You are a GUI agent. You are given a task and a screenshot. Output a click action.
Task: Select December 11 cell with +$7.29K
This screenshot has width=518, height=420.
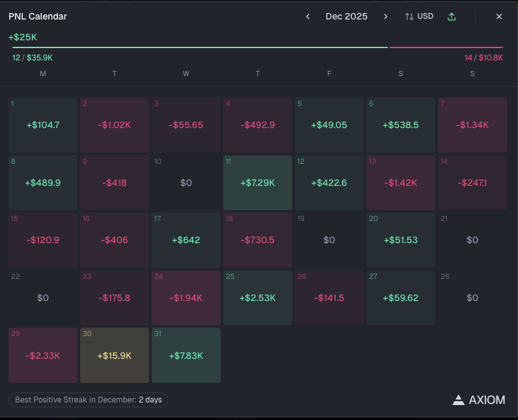tap(258, 183)
